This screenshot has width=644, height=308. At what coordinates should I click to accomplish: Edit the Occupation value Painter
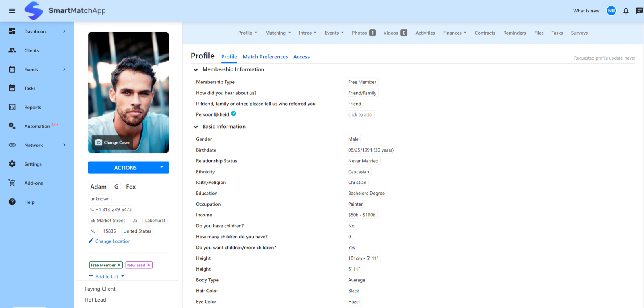tap(355, 204)
